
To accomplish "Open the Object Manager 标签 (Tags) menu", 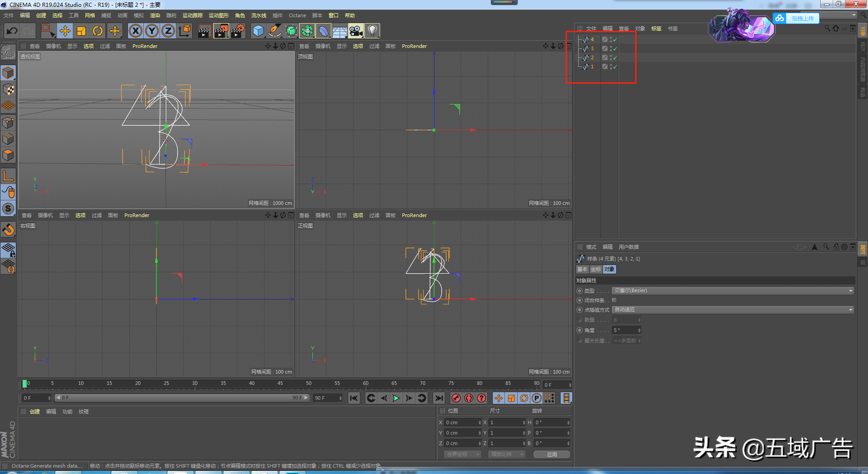I will 656,28.
